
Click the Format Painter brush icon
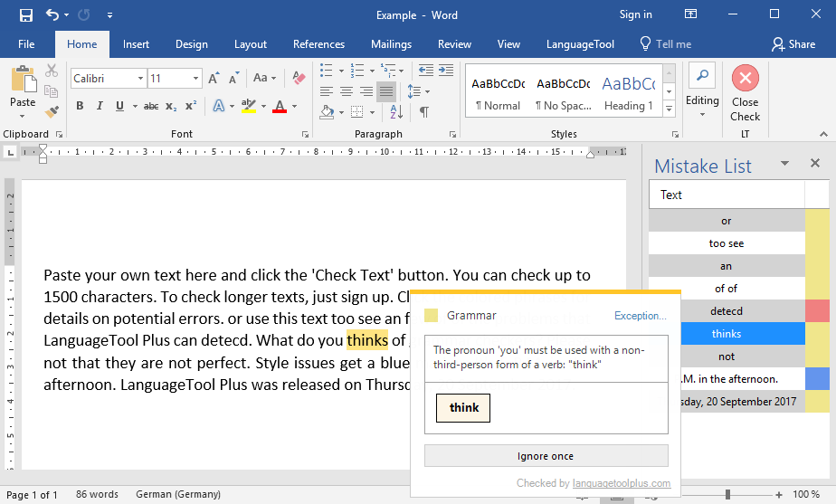click(52, 111)
